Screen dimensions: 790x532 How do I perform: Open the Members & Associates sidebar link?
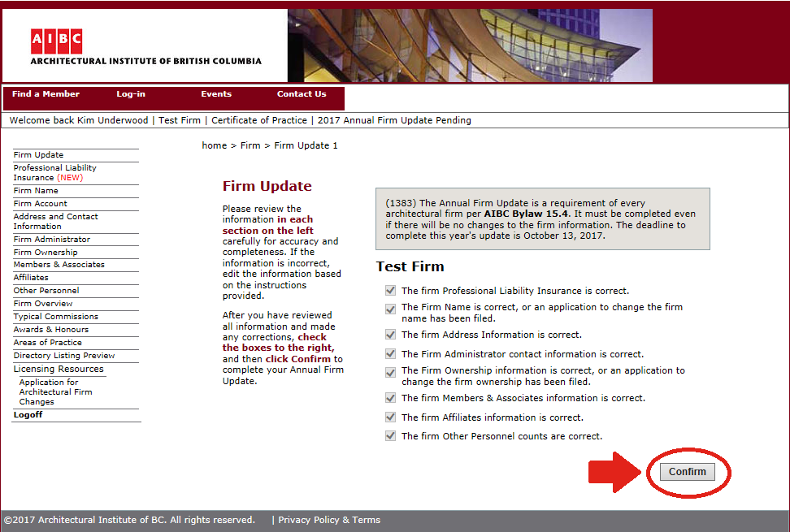pyautogui.click(x=59, y=265)
